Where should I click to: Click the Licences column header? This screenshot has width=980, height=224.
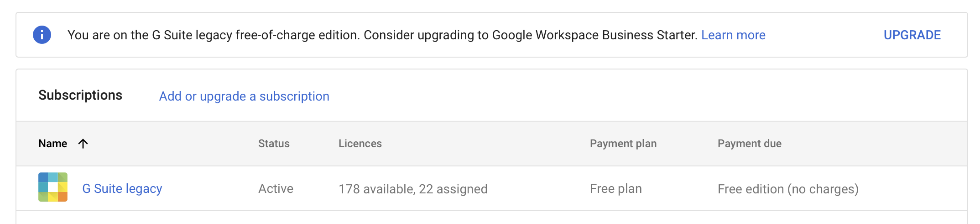pos(360,144)
